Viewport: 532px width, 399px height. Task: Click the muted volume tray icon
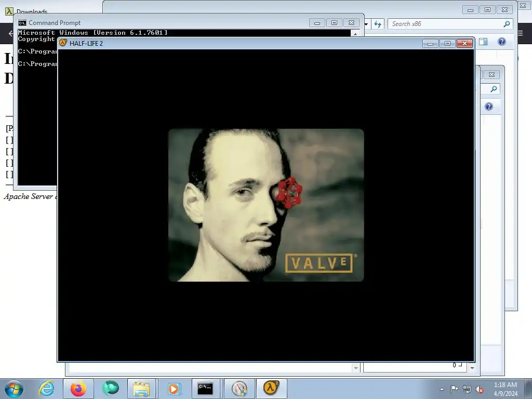pyautogui.click(x=480, y=390)
